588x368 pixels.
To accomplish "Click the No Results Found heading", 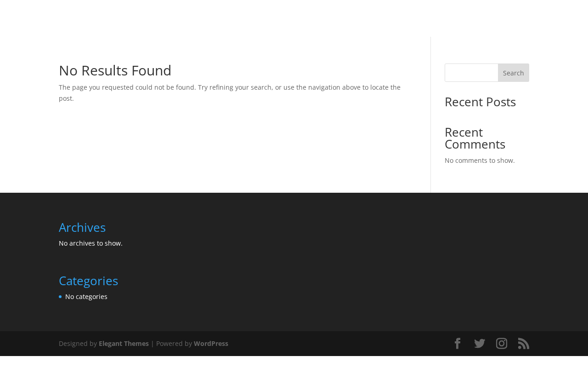I will [115, 70].
